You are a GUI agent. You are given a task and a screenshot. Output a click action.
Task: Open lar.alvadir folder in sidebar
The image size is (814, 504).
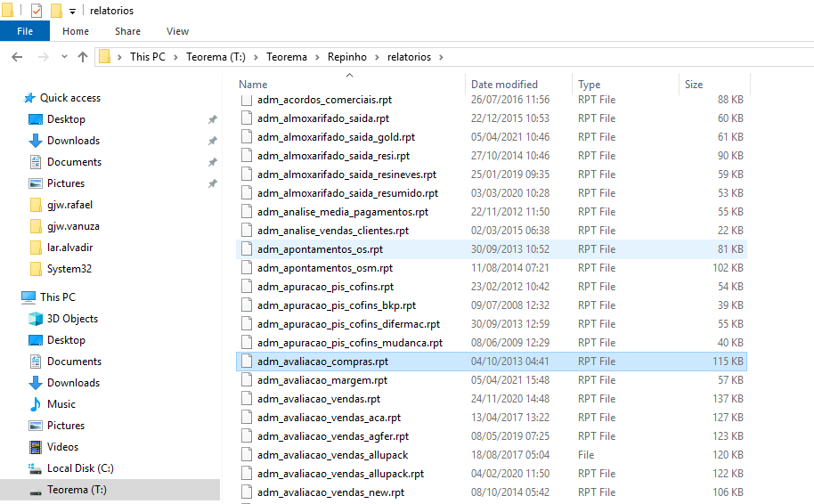[69, 248]
